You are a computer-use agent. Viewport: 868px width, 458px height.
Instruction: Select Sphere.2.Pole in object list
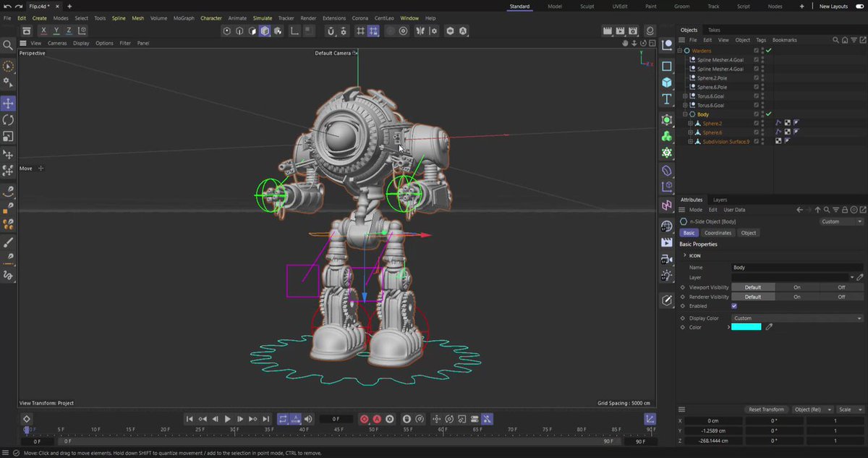coord(712,78)
